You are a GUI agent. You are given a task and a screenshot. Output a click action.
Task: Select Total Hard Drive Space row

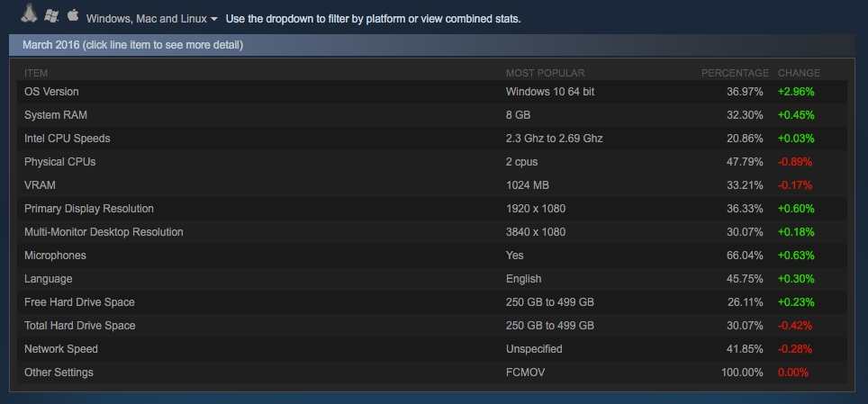coord(432,326)
